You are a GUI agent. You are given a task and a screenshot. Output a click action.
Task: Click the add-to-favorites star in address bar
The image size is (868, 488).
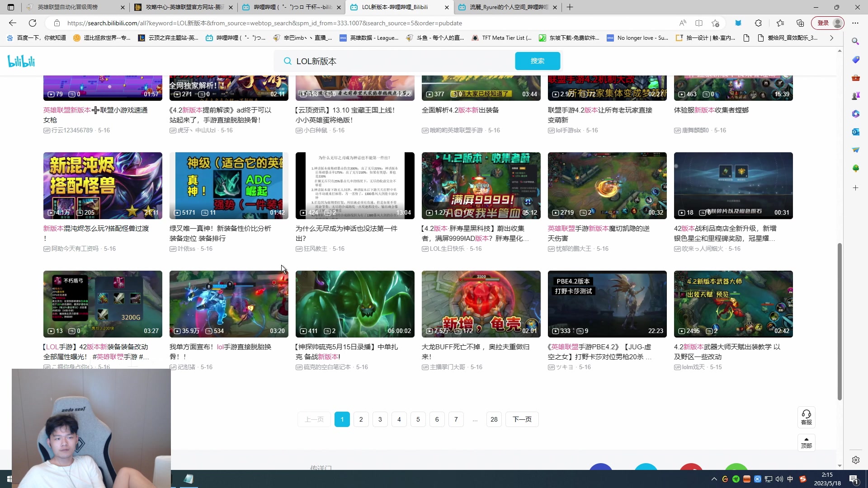[715, 23]
